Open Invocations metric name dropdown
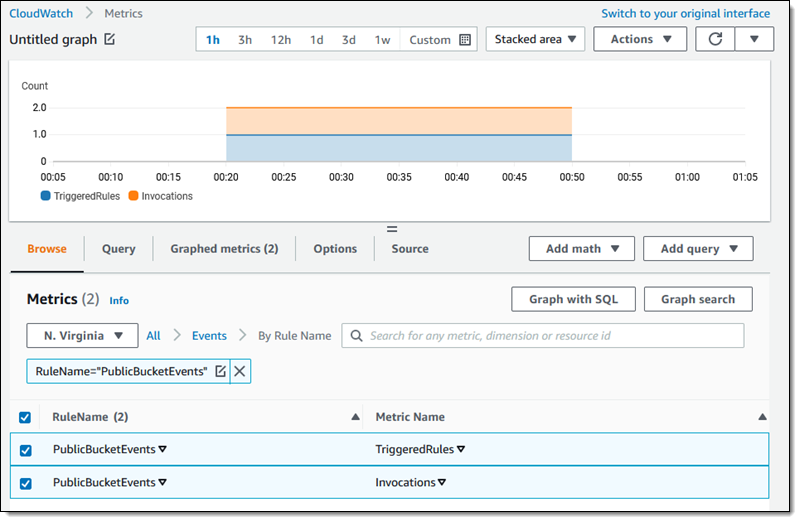The width and height of the screenshot is (800, 522). pos(442,482)
